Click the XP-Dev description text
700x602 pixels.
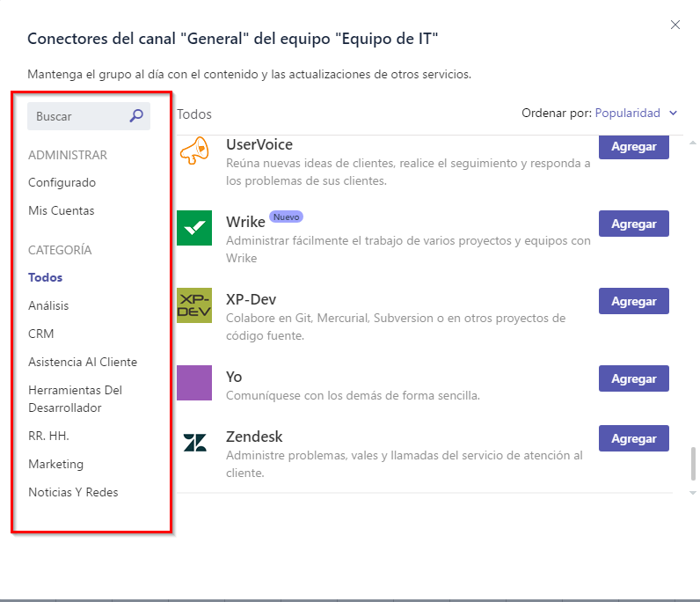(396, 327)
